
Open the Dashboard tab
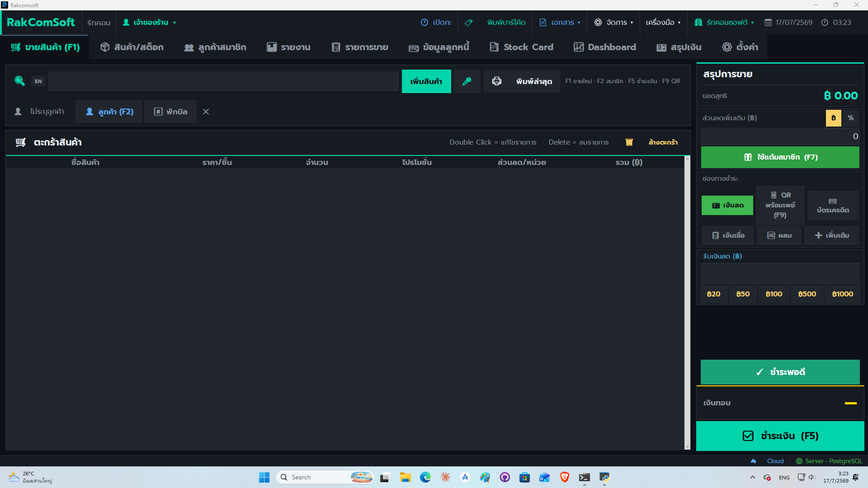tap(604, 47)
